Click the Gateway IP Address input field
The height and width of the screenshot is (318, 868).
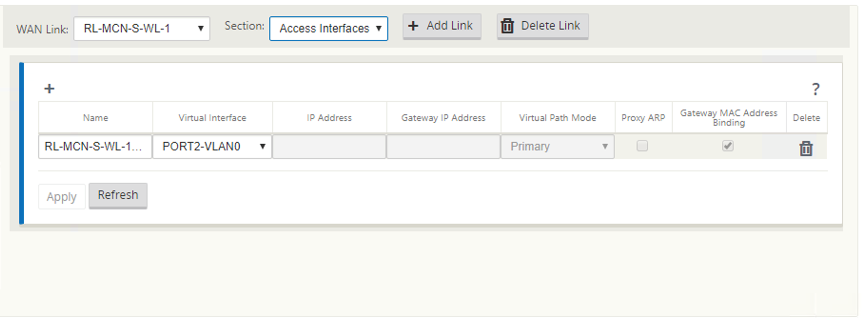coord(444,147)
